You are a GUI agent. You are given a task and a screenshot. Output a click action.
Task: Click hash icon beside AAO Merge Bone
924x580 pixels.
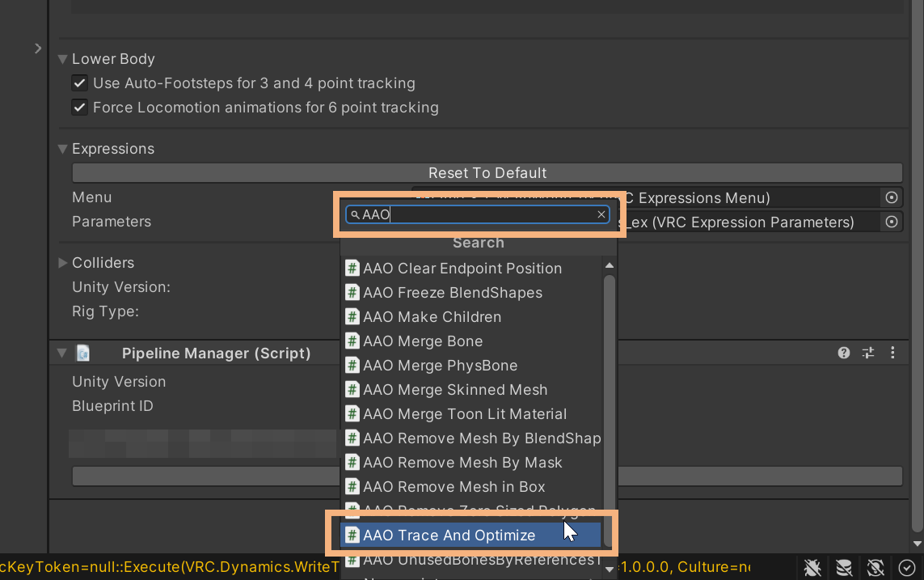[x=352, y=341]
